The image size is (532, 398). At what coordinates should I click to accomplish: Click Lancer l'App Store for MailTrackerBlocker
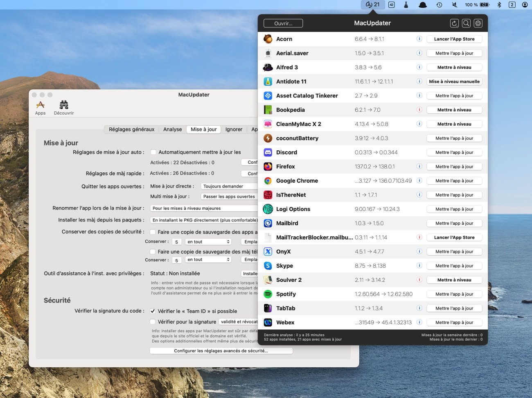[454, 237]
